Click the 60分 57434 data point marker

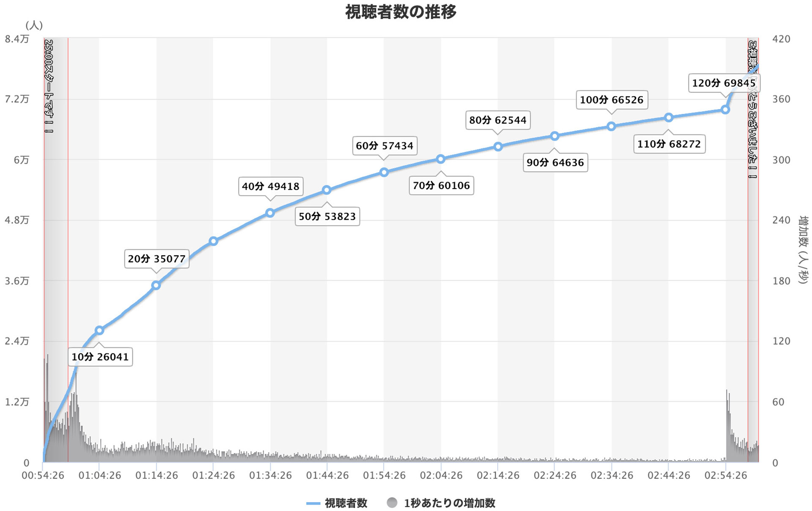point(384,172)
